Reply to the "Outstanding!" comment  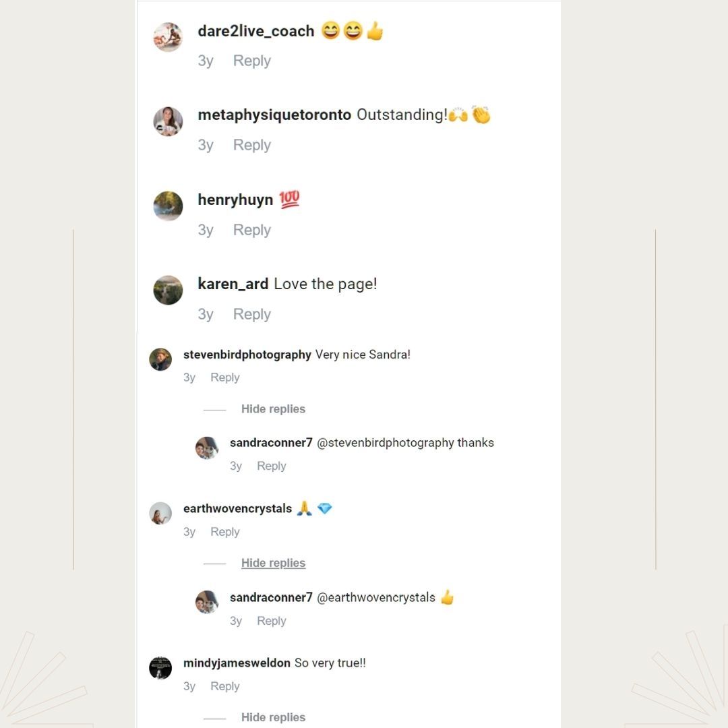(x=251, y=145)
